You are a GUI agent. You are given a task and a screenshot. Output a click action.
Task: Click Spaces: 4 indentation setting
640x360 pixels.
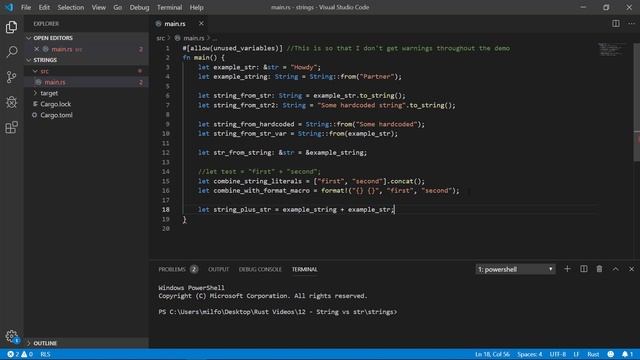530,354
